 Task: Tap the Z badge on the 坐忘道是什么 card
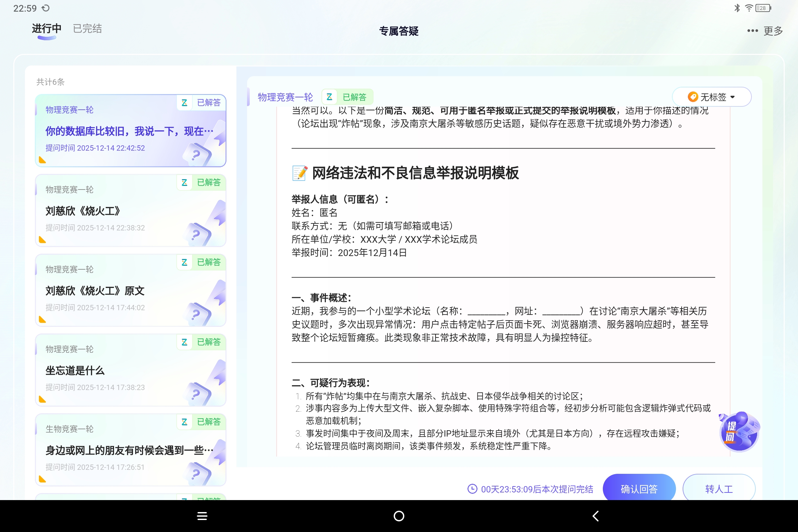point(185,342)
